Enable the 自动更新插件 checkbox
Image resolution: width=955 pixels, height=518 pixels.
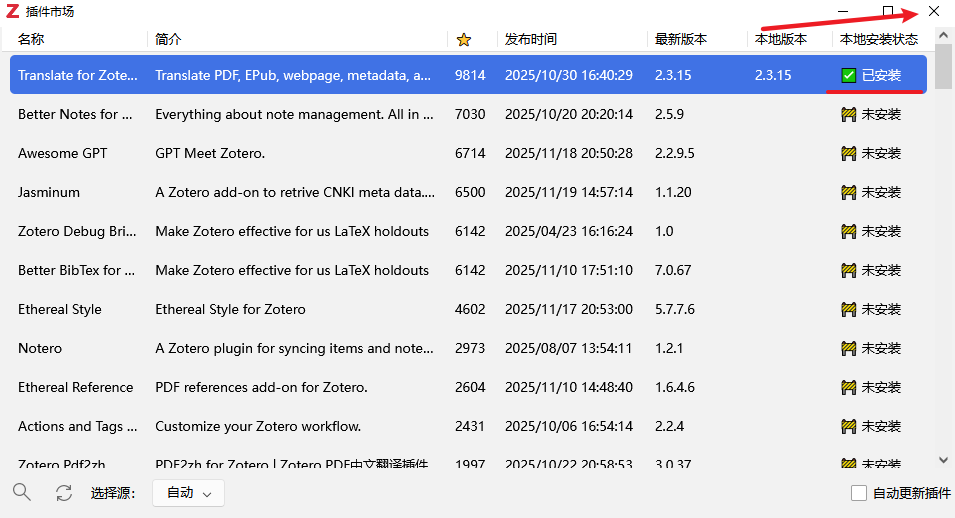[859, 493]
